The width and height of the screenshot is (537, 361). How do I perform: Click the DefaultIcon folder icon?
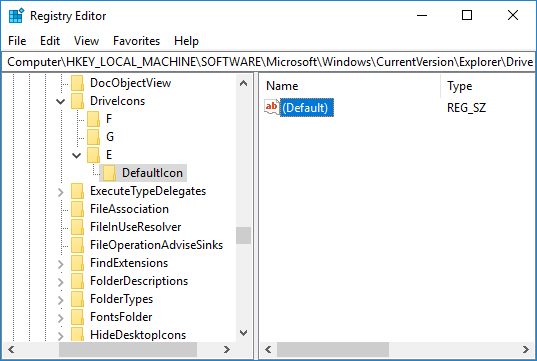(109, 173)
